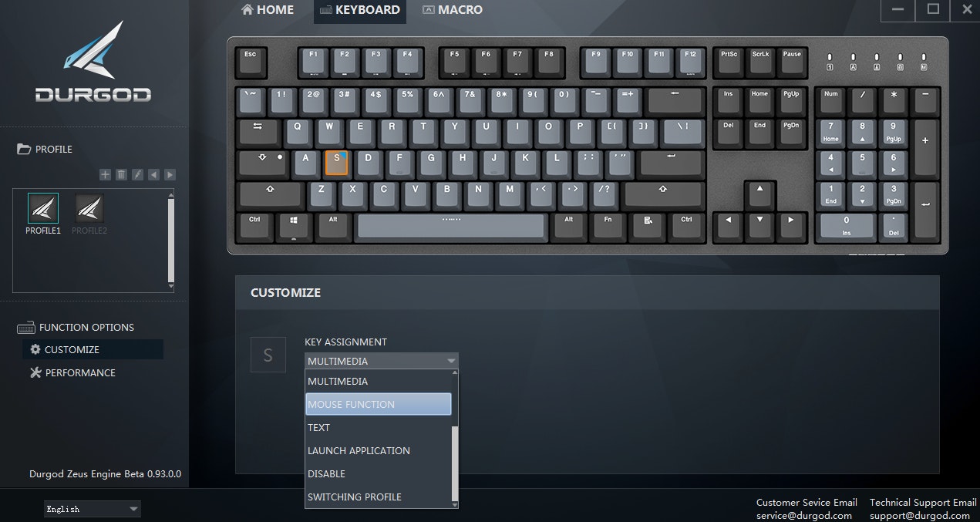Rename profile with the pencil edit icon

coord(137,175)
